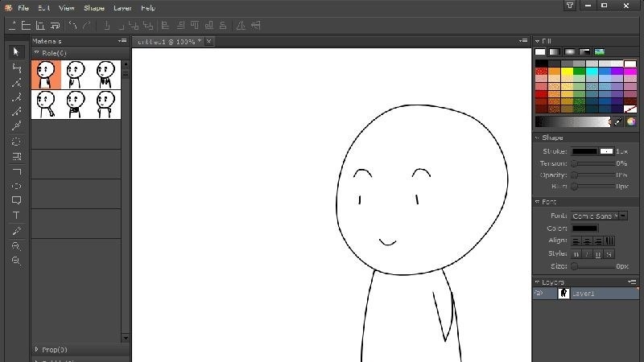Select the Text tool
644x362 pixels.
coord(16,215)
